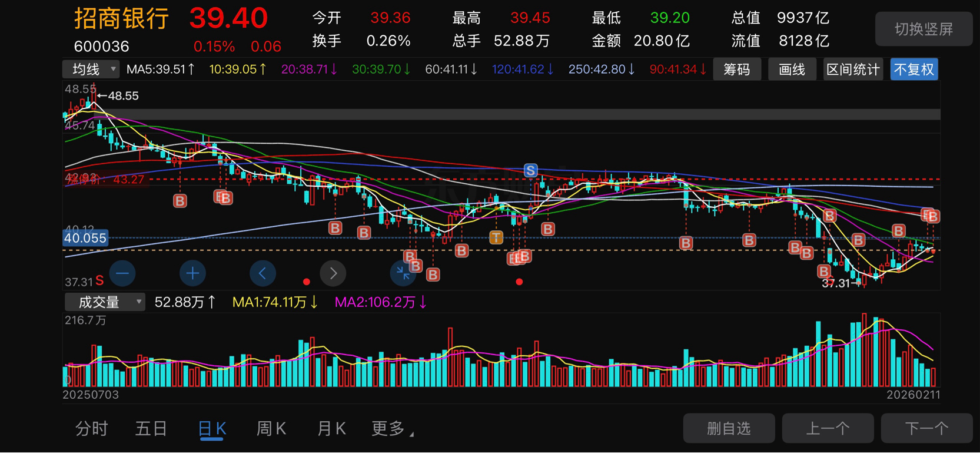Tap the 今开 39.36 opening price
This screenshot has height=453, width=980.
click(x=361, y=18)
